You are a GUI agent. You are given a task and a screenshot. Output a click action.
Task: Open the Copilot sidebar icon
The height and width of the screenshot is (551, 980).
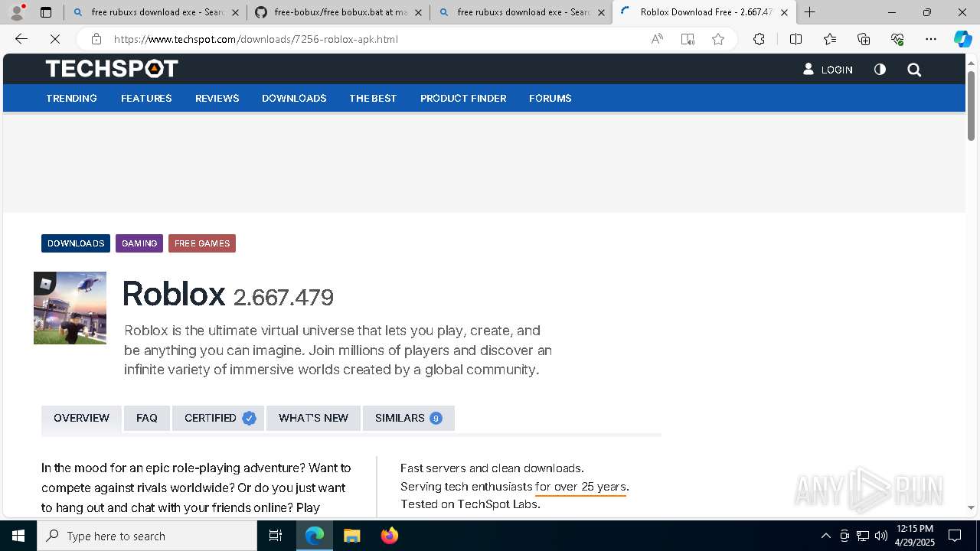(962, 39)
